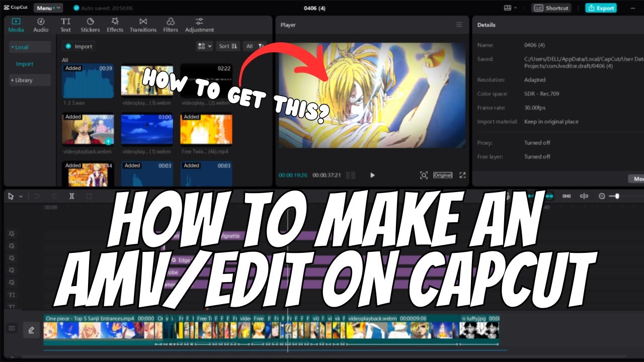Open the Adjustment tab
The width and height of the screenshot is (644, 362).
point(199,25)
